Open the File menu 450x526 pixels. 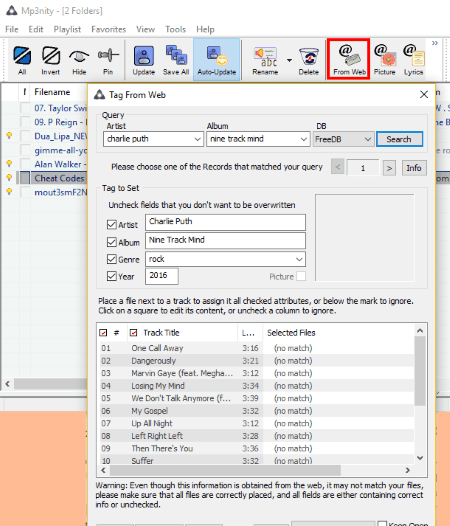[12, 30]
